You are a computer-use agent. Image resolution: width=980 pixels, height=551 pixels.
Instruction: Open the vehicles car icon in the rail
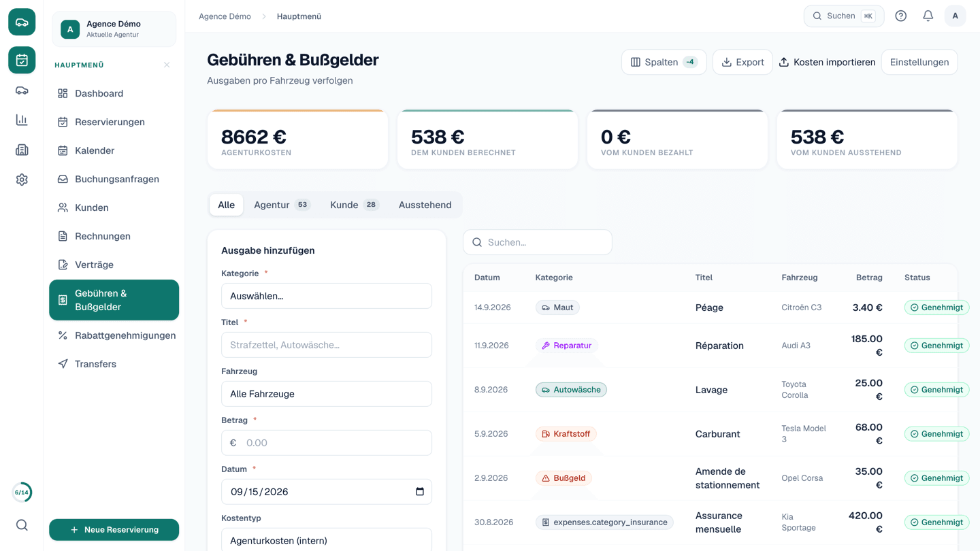(x=22, y=90)
